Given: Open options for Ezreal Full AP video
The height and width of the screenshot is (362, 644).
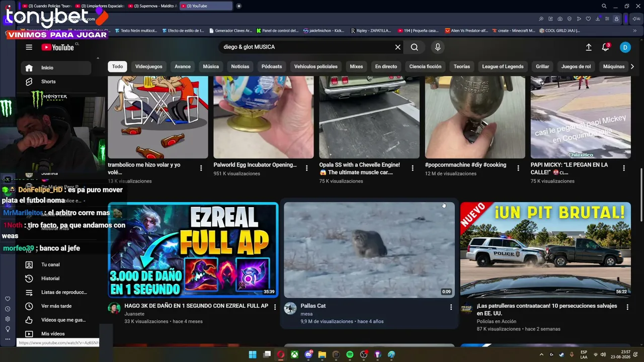Looking at the screenshot, I should tap(275, 307).
